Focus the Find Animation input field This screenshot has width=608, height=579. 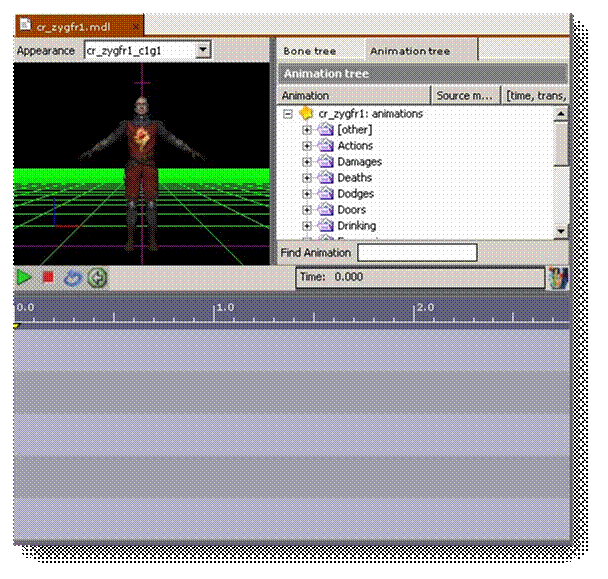pyautogui.click(x=417, y=252)
